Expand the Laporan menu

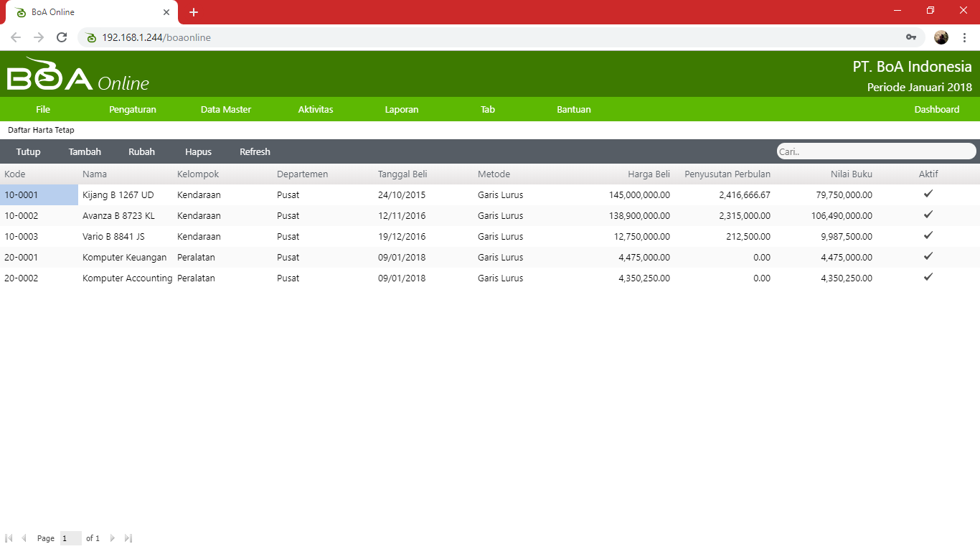(x=402, y=110)
